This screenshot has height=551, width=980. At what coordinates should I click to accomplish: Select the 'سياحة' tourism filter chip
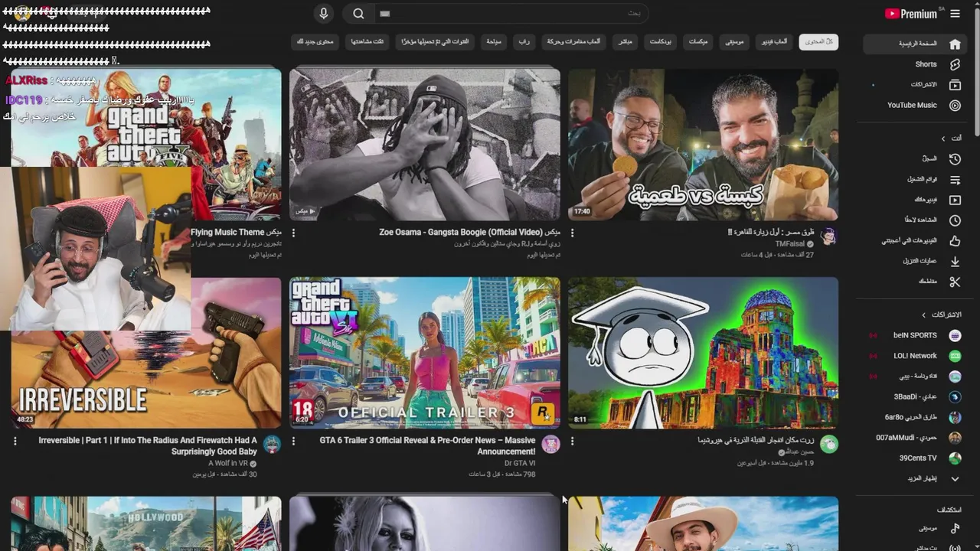494,41
